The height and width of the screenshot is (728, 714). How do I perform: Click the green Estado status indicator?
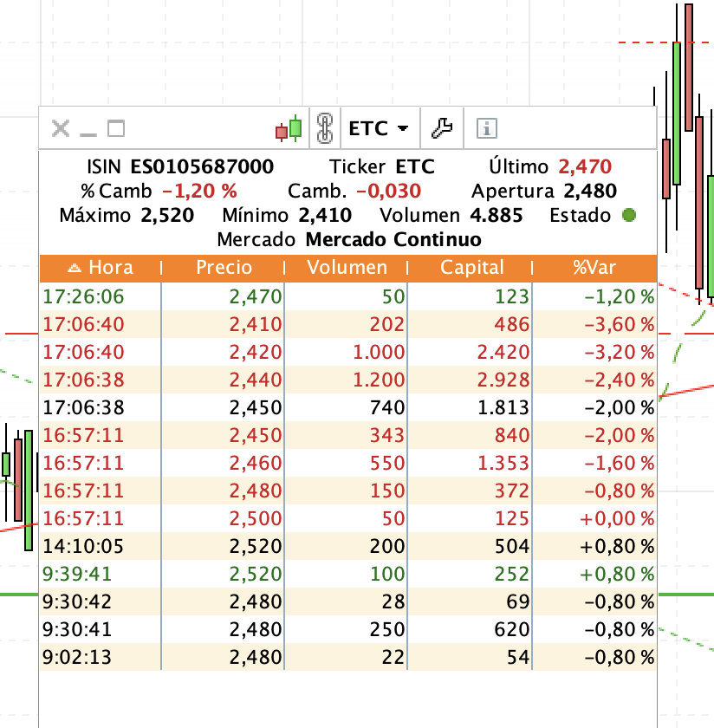pyautogui.click(x=629, y=215)
